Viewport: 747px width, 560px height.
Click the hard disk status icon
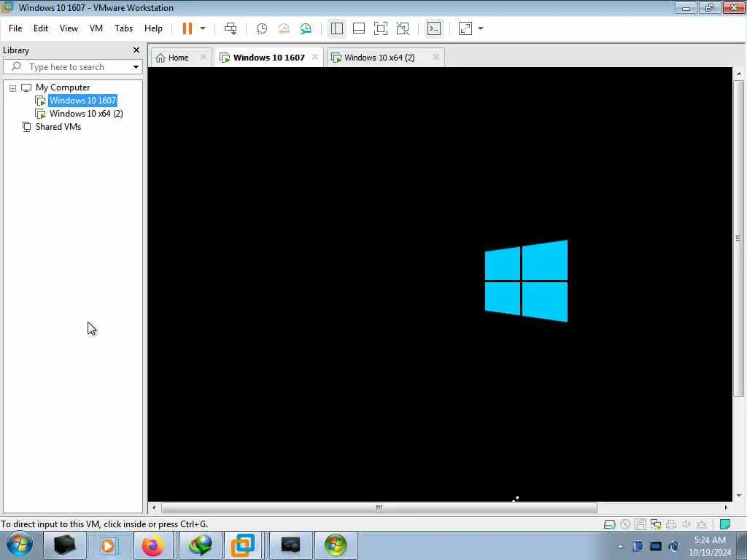pos(609,524)
